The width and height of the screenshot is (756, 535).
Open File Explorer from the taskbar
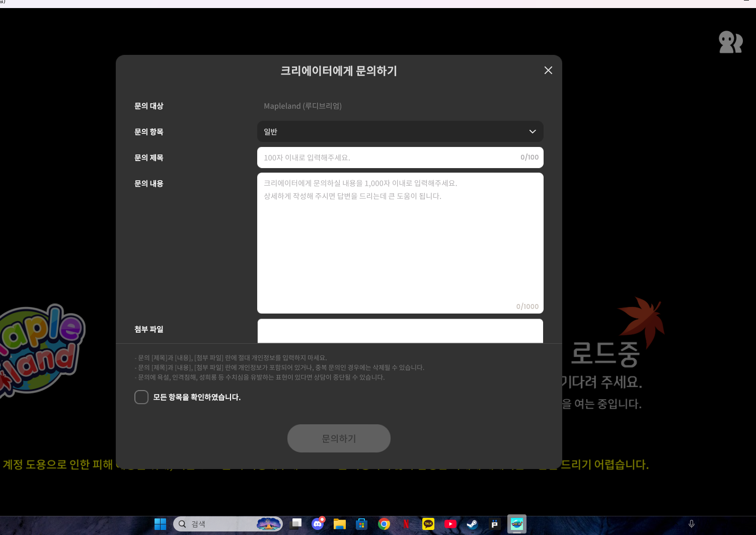[x=340, y=524]
